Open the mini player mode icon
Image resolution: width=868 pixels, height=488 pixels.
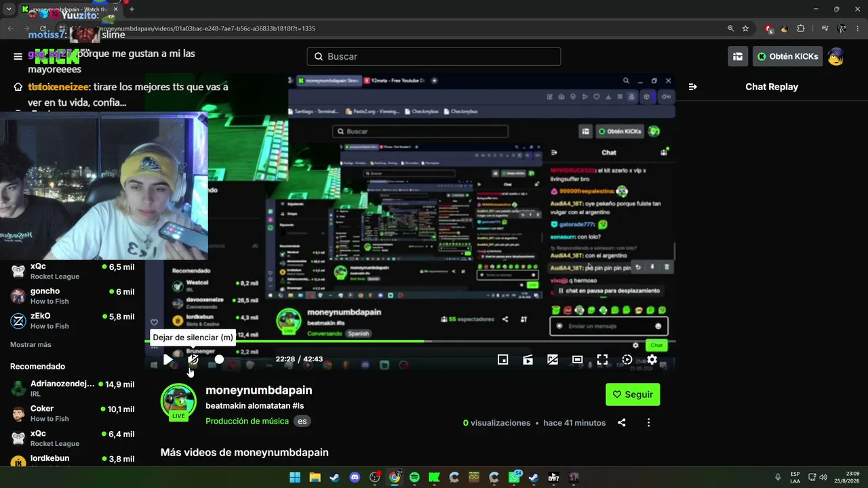(x=503, y=360)
